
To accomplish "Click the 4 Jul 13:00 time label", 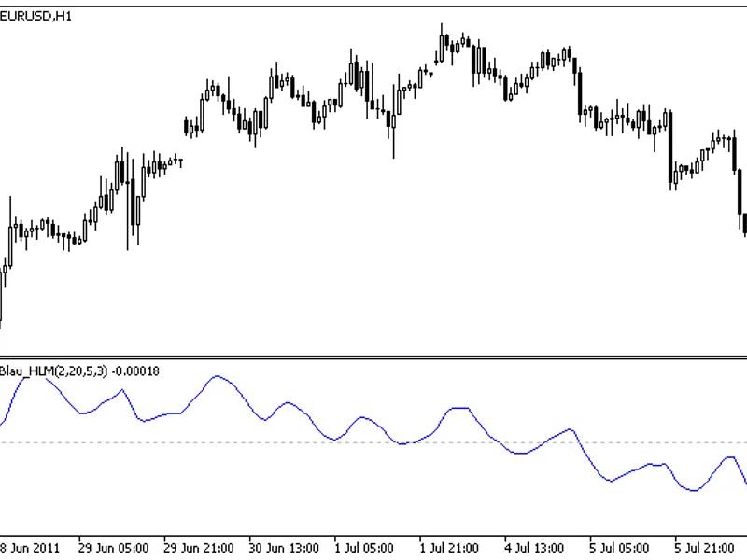I will click(x=534, y=548).
